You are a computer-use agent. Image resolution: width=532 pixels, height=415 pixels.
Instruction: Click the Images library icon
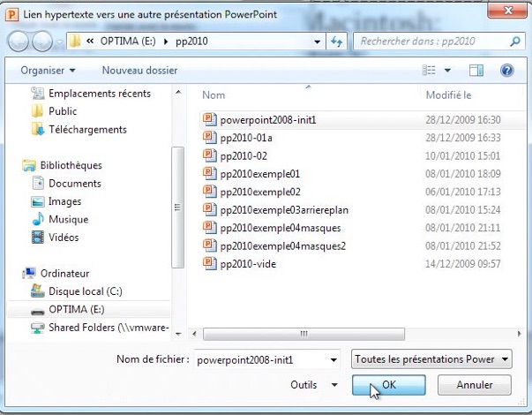point(38,201)
